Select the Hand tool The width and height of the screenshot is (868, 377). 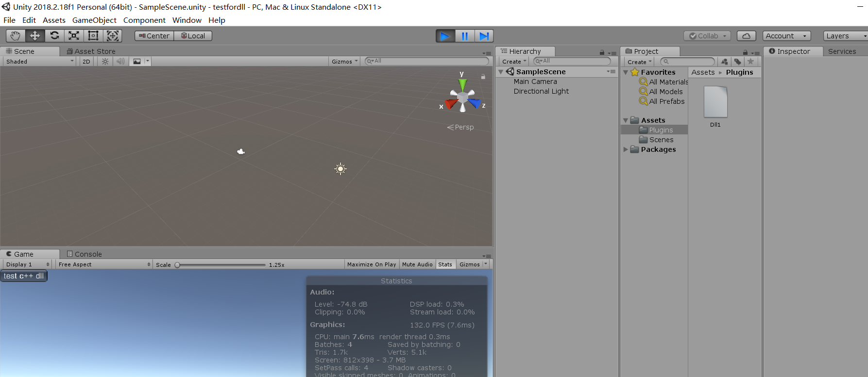tap(16, 36)
